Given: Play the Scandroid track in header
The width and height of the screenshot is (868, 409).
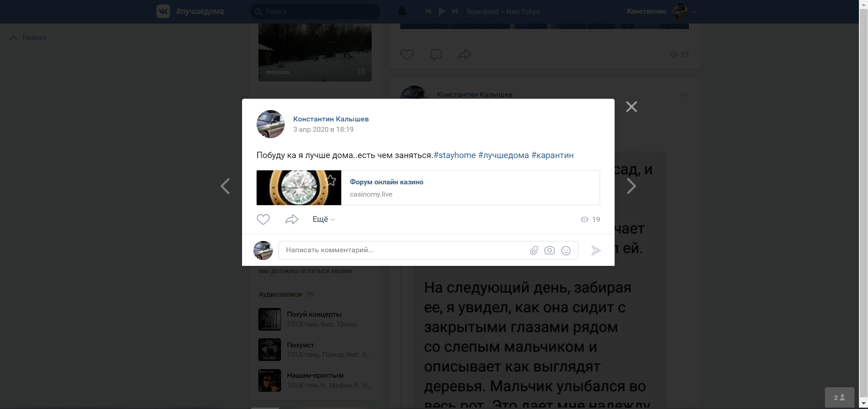Looking at the screenshot, I should [x=441, y=11].
